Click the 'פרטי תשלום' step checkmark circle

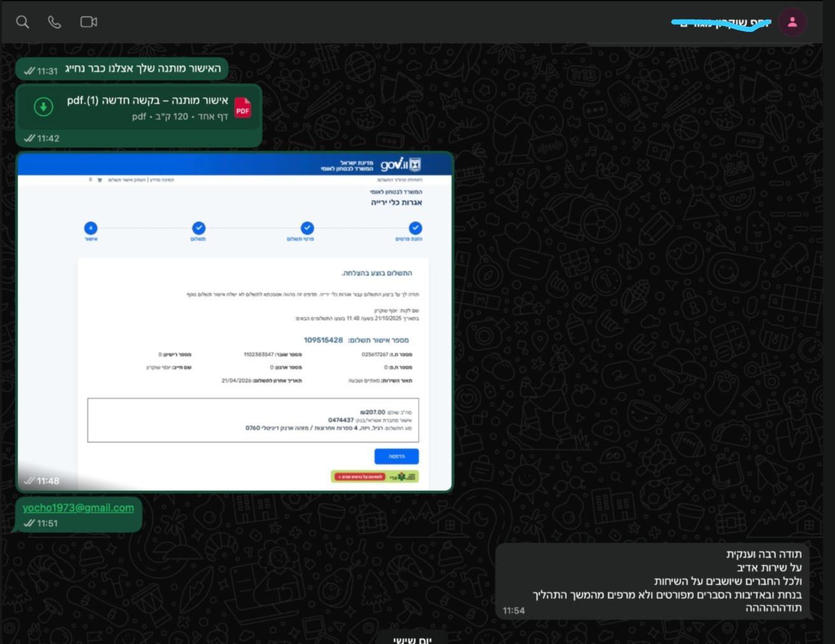pos(307,228)
